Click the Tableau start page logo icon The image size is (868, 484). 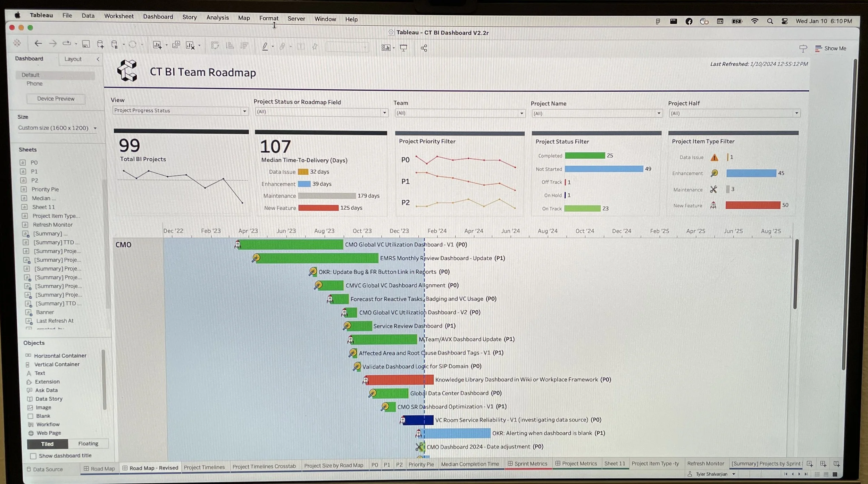(x=17, y=43)
